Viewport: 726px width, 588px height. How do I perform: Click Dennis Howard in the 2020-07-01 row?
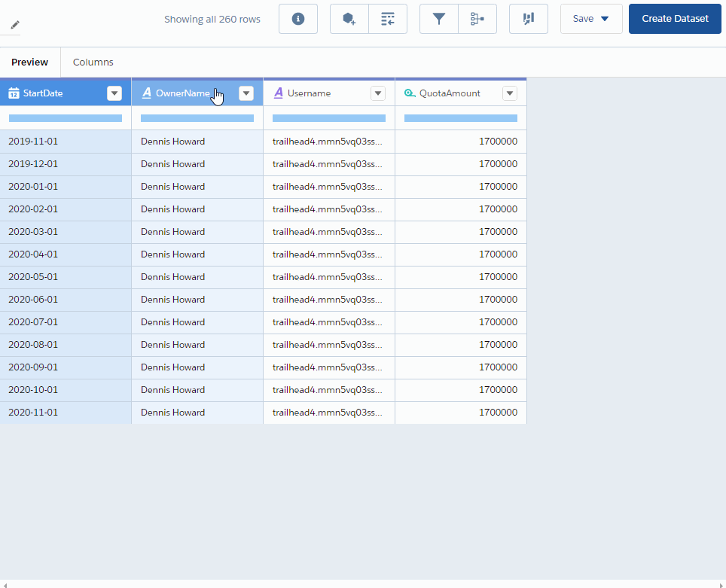(197, 321)
